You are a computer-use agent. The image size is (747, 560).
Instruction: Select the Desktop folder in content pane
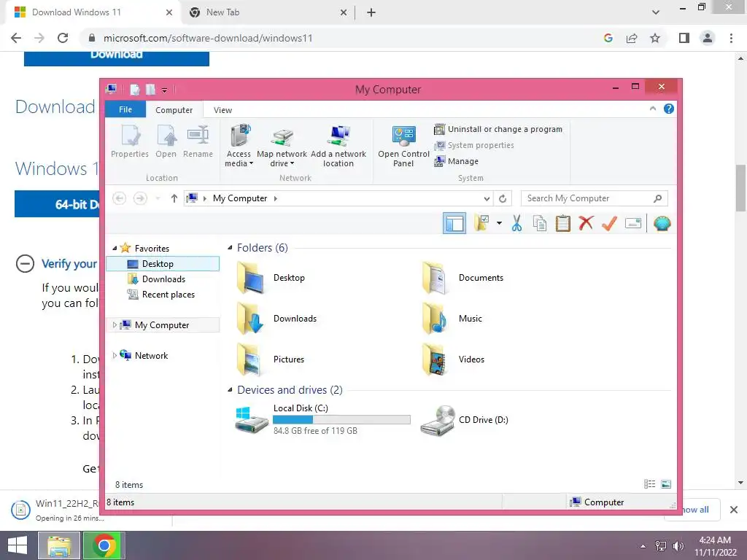271,278
